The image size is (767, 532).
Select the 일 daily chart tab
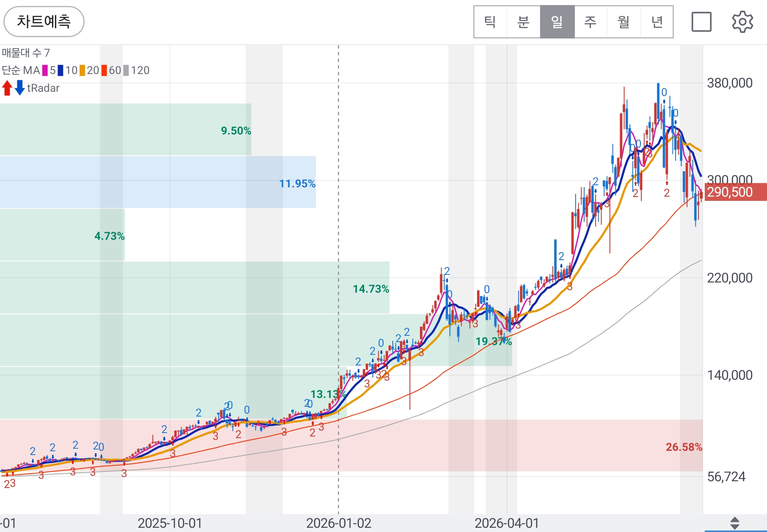point(557,22)
